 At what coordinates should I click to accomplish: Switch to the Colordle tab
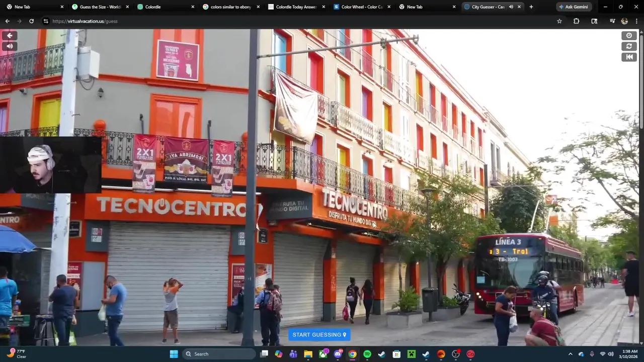pos(166,7)
